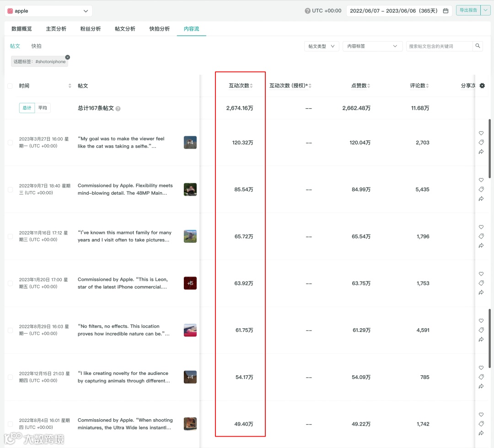Open the date range calendar icon
Screen dimensions: 494x448
click(x=446, y=11)
